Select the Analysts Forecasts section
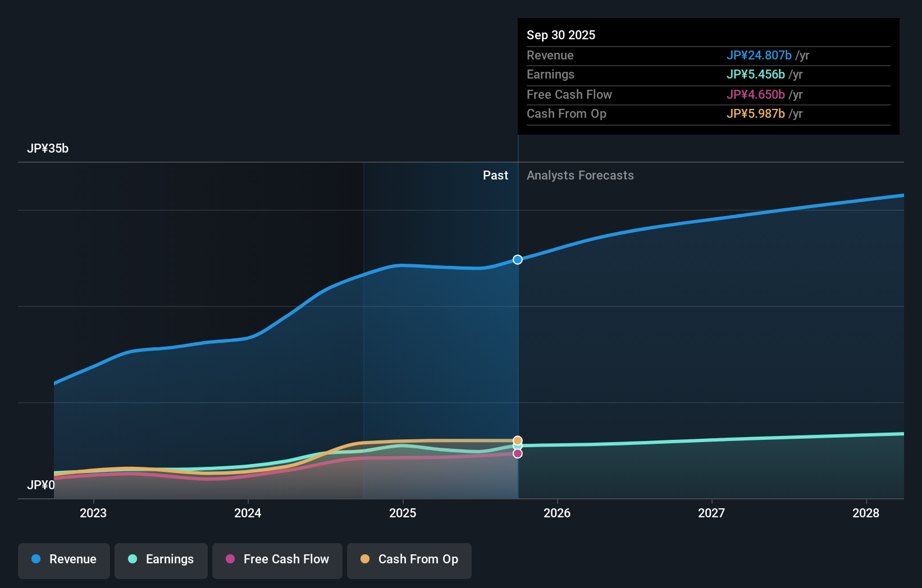The image size is (922, 588). coord(580,175)
